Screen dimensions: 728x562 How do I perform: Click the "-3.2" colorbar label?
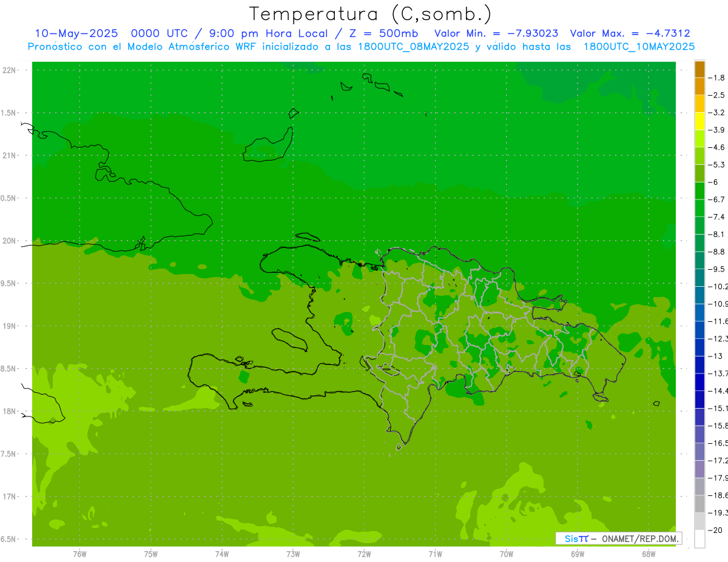pyautogui.click(x=717, y=113)
